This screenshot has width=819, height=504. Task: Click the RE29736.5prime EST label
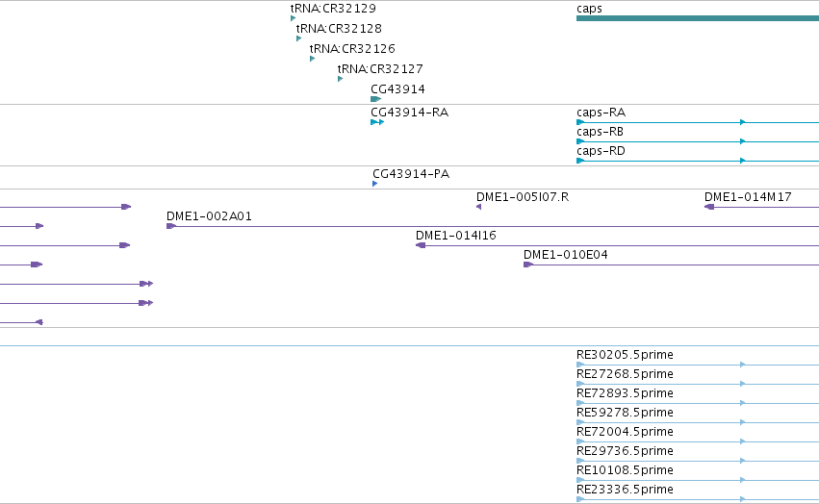click(x=625, y=451)
